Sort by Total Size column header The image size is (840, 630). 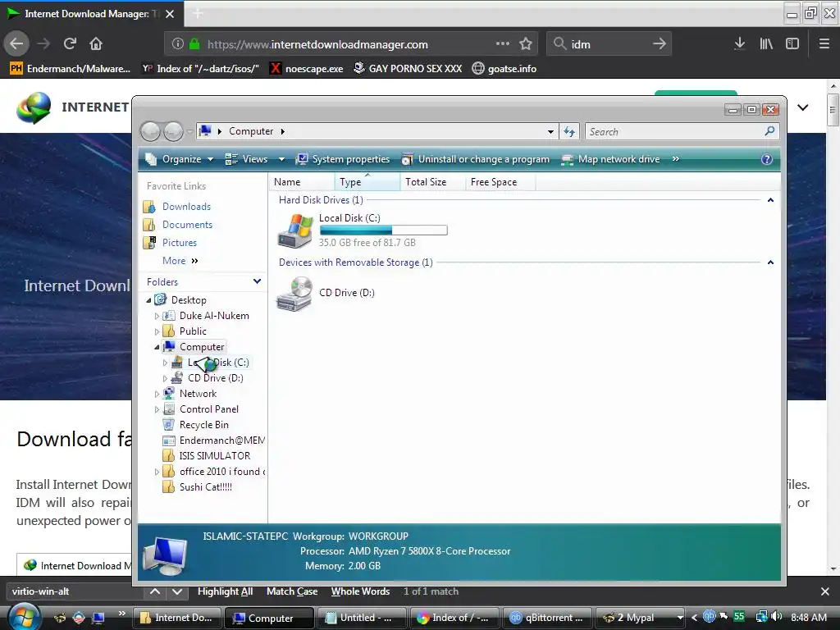tap(432, 182)
